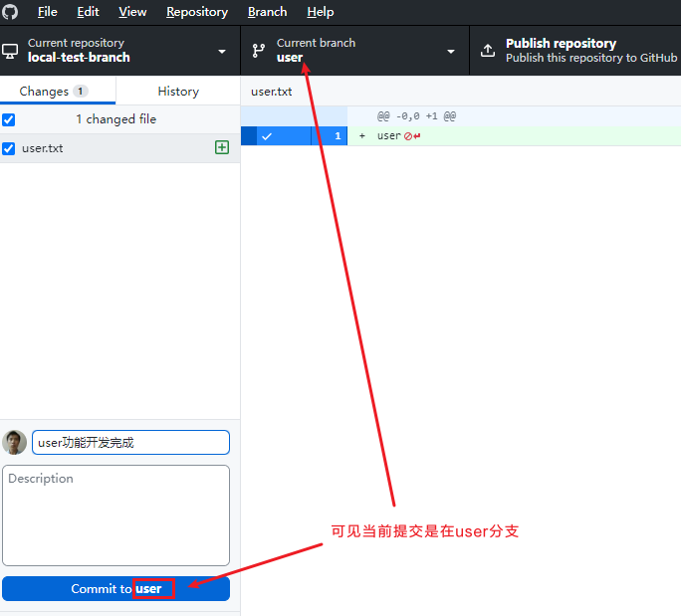This screenshot has height=616, width=681.
Task: Click the upload Publish repository icon
Action: click(487, 51)
